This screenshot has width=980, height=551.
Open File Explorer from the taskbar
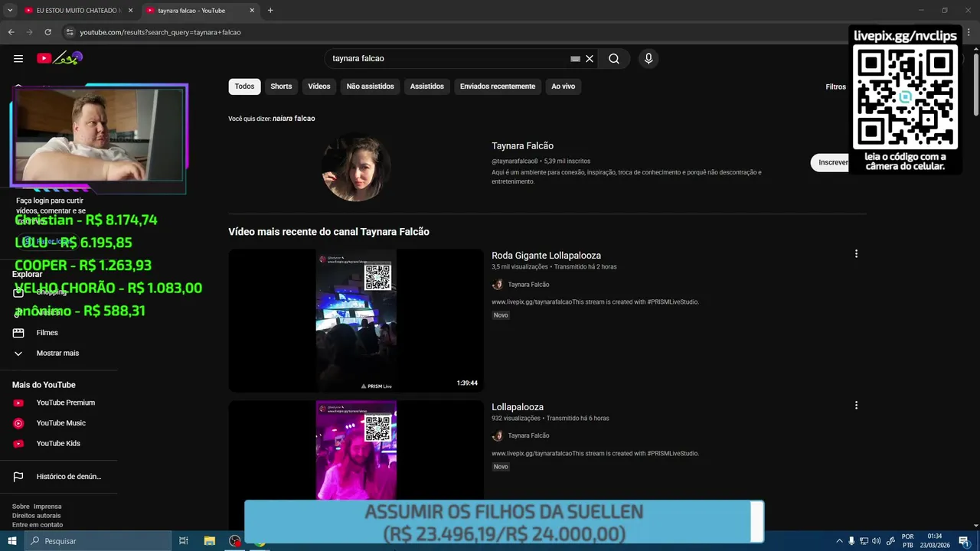(x=209, y=541)
